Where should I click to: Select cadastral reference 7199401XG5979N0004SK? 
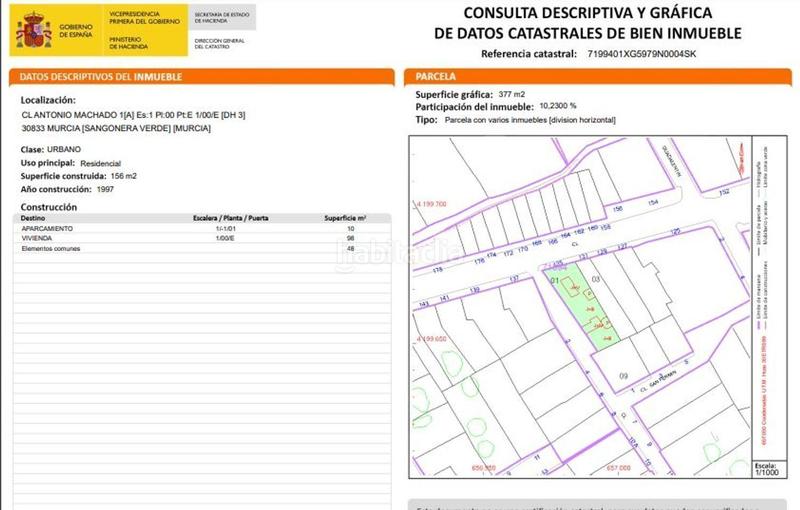(641, 54)
